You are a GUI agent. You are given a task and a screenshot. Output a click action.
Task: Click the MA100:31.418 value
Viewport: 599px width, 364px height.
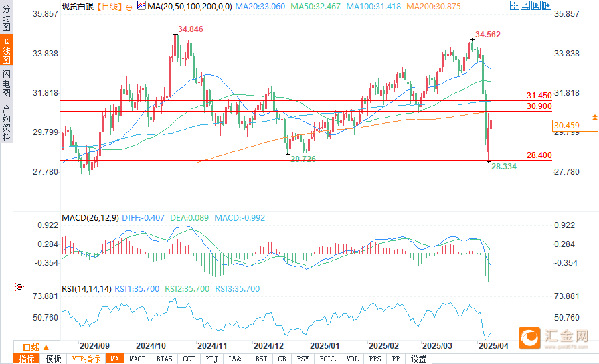click(373, 7)
